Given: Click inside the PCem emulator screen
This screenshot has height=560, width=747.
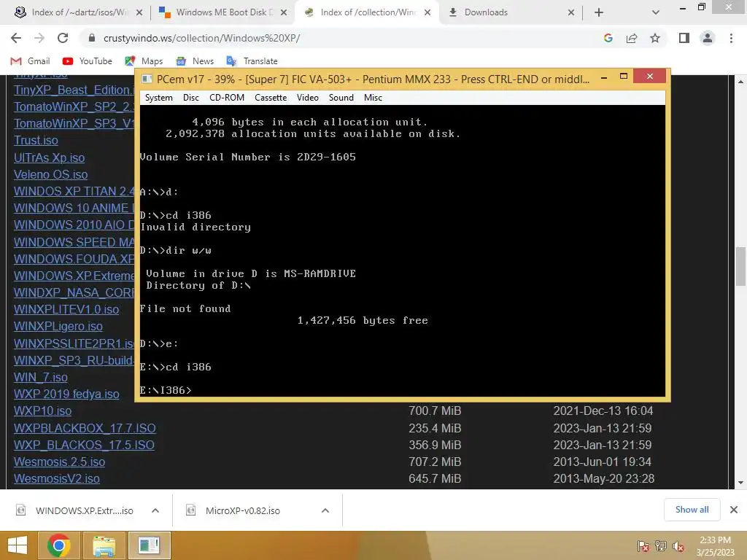Looking at the screenshot, I should coord(402,251).
